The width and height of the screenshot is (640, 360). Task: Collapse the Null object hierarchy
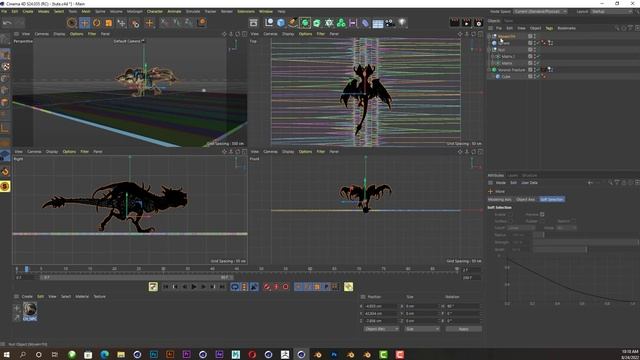click(490, 50)
